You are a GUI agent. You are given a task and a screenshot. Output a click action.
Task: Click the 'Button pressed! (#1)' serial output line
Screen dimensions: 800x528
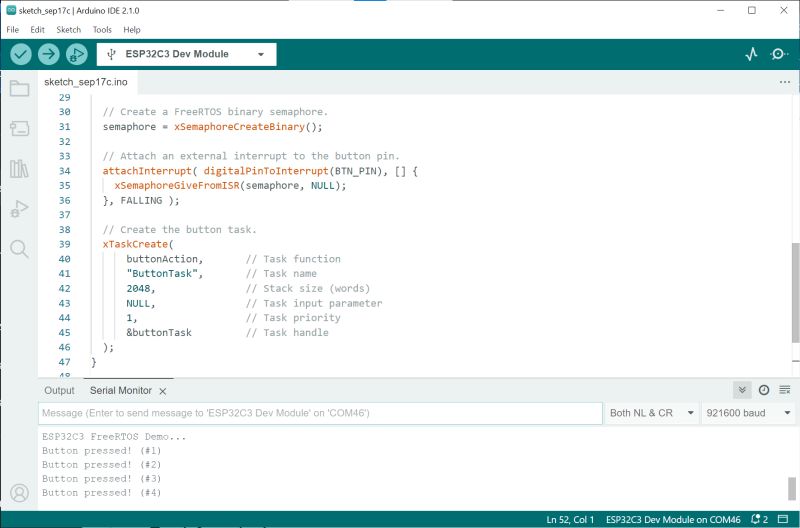(x=102, y=450)
